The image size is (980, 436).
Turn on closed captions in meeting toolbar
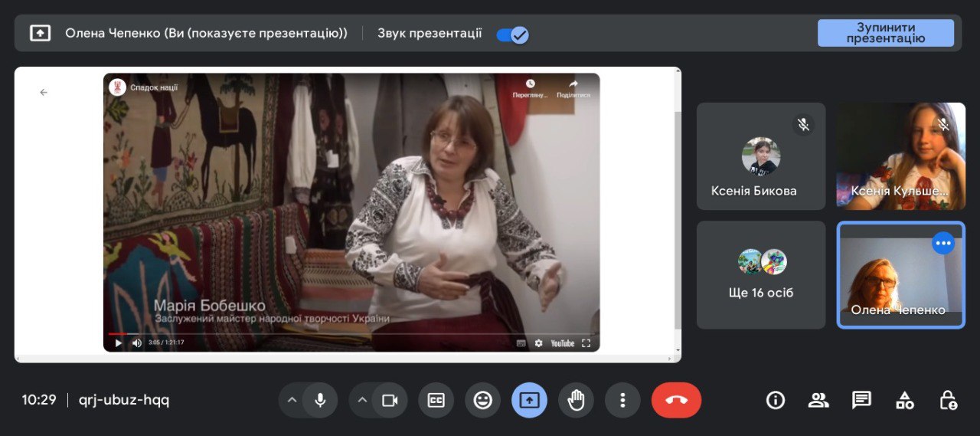tap(436, 400)
